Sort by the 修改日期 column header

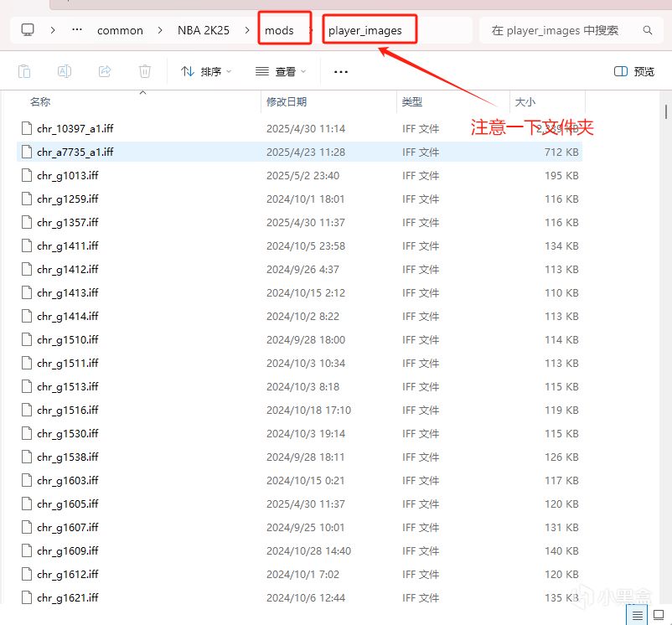point(287,102)
